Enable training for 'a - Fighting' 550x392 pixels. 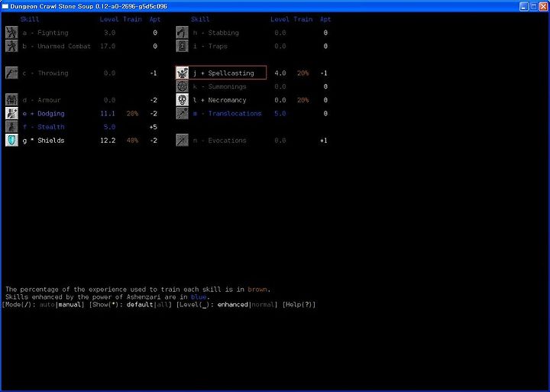click(x=45, y=33)
